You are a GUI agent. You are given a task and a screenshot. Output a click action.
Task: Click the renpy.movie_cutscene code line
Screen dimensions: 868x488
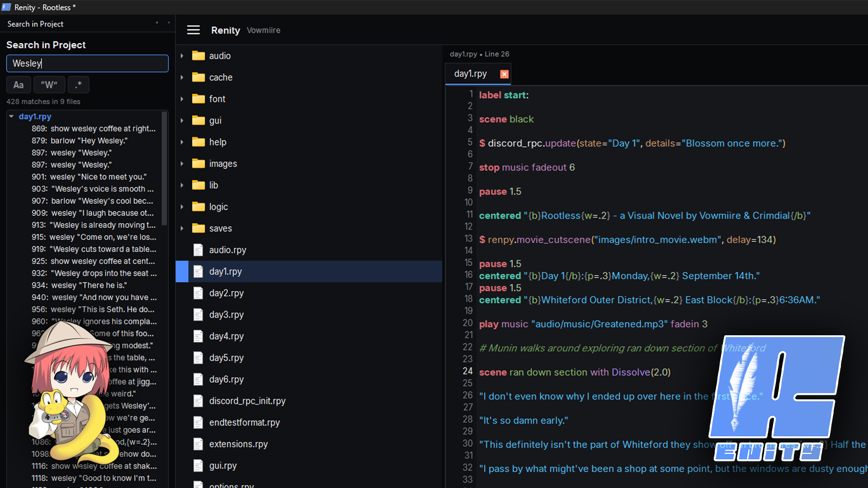click(627, 239)
